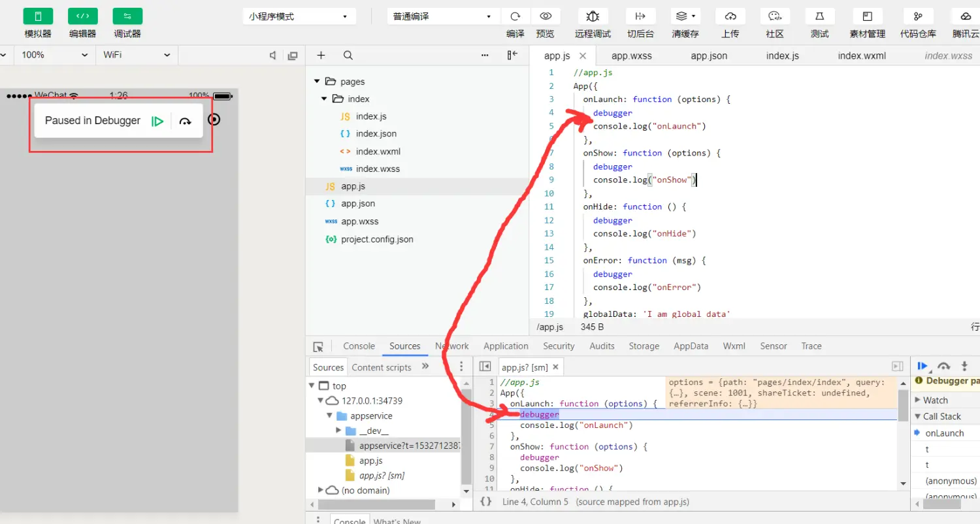
Task: Switch to the Console devtools tab
Action: click(x=359, y=346)
